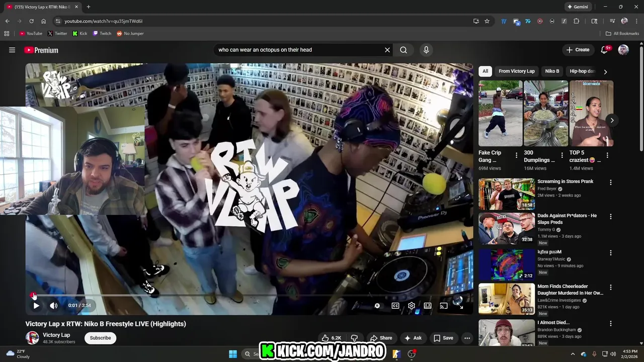Open YouTube notifications bell

pos(605,50)
